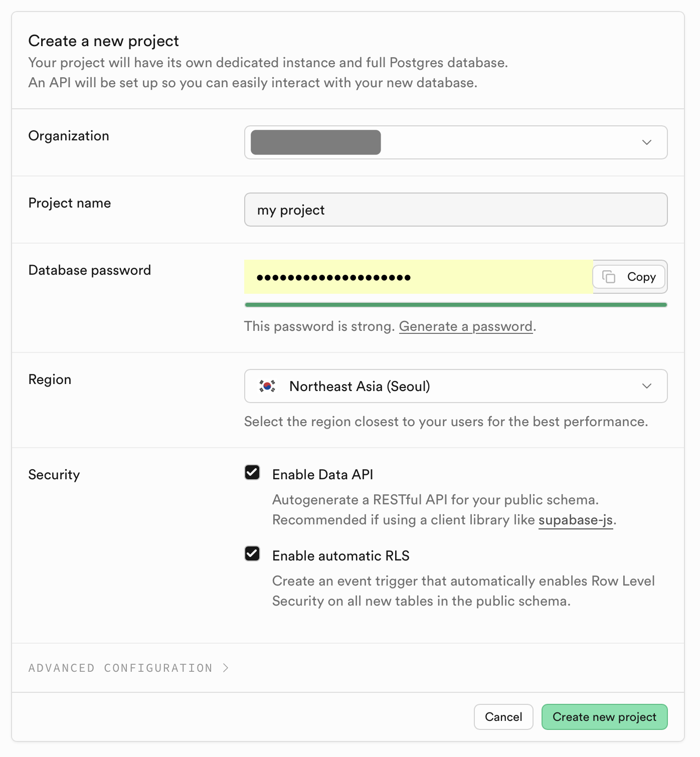Uncheck the Enable automatic RLS checkbox
Image resolution: width=700 pixels, height=757 pixels.
point(252,554)
